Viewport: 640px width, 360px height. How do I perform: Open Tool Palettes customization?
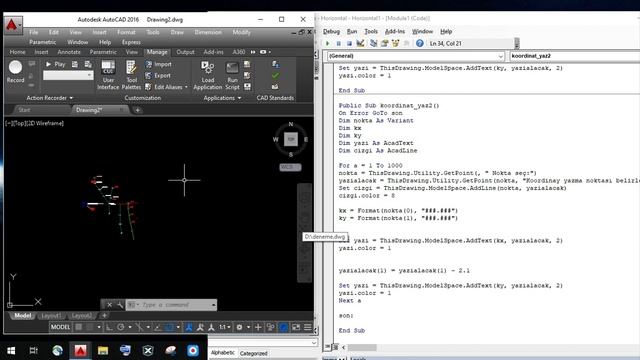131,75
